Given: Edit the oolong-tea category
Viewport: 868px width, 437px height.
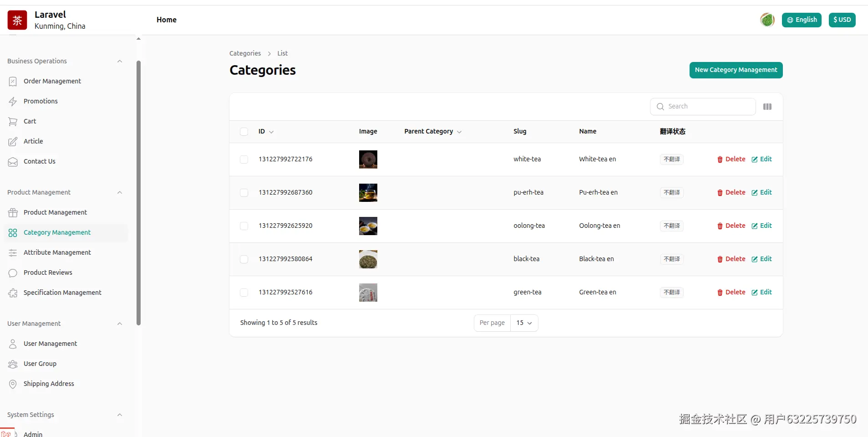Looking at the screenshot, I should click(x=762, y=226).
